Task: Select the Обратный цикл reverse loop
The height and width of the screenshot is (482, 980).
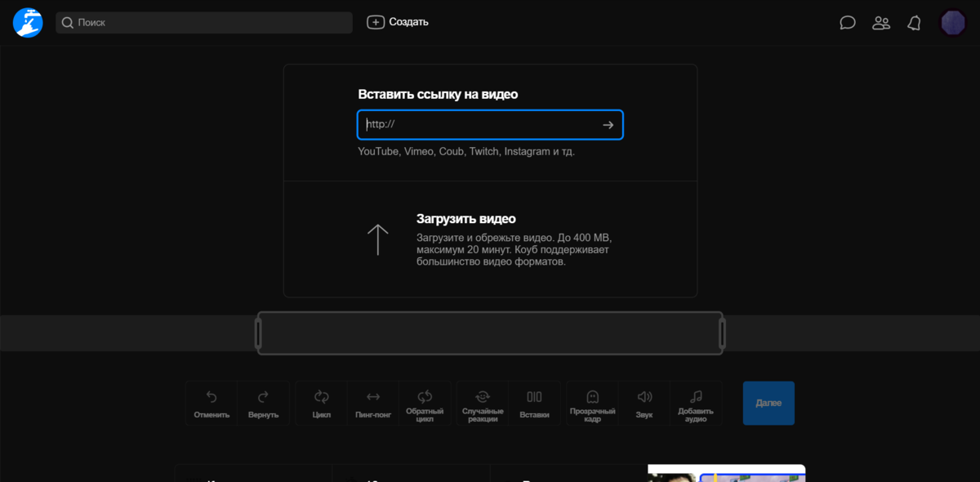Action: [x=425, y=404]
